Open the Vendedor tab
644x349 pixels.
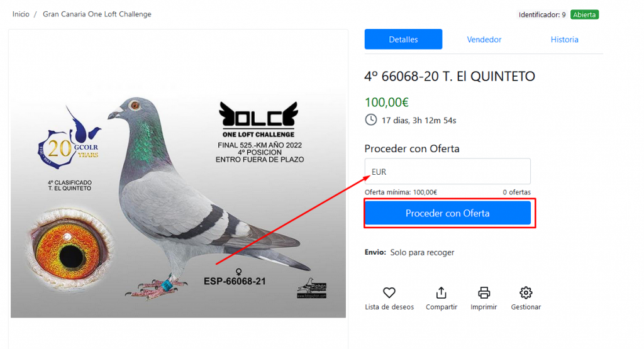(484, 40)
